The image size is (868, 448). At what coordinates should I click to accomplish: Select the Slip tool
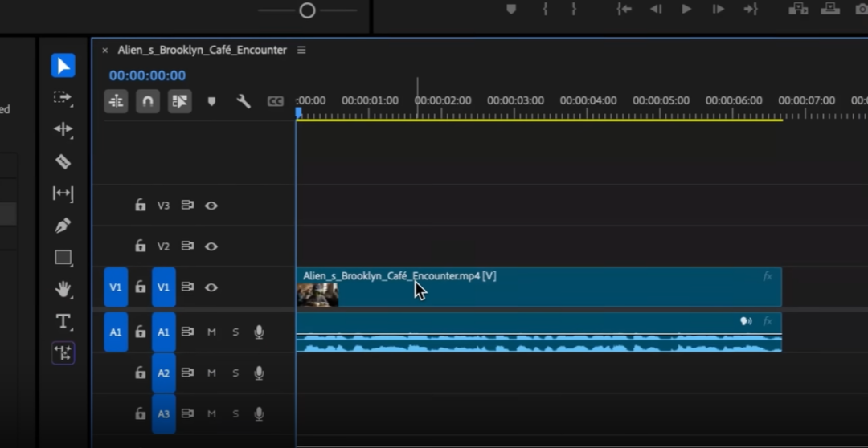point(63,193)
